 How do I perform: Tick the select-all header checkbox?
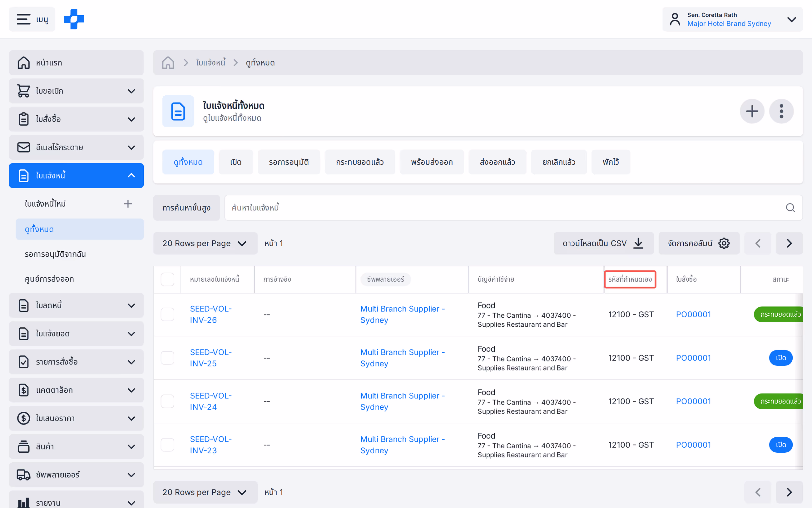point(167,279)
